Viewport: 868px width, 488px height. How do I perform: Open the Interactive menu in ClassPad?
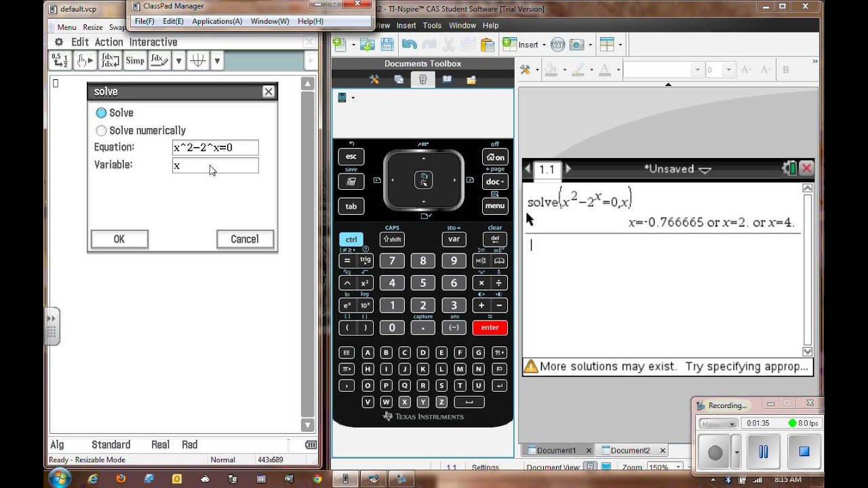153,42
